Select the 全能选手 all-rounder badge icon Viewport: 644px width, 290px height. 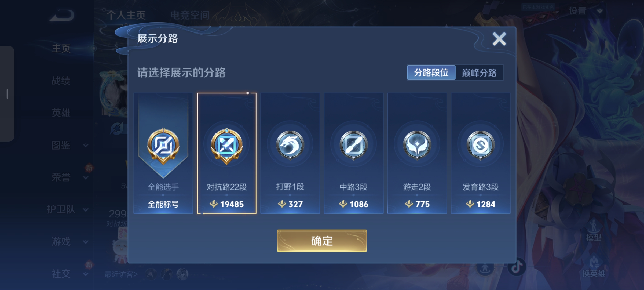163,146
